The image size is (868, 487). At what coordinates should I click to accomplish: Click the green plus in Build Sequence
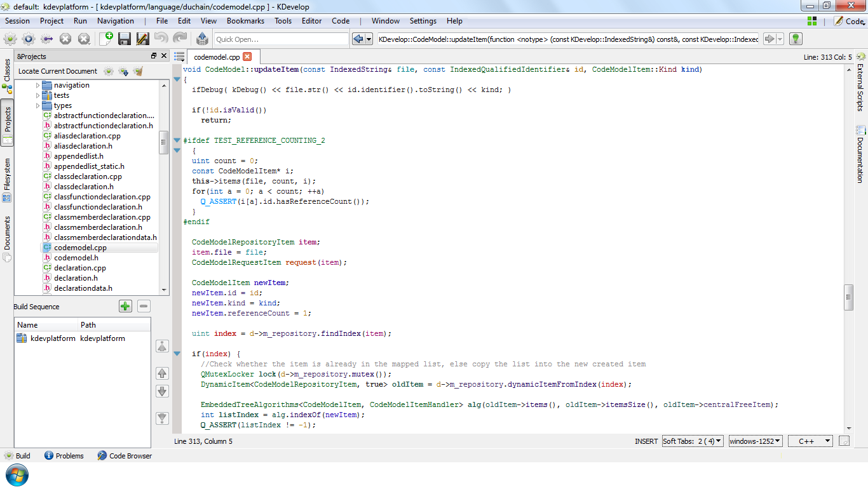[125, 306]
